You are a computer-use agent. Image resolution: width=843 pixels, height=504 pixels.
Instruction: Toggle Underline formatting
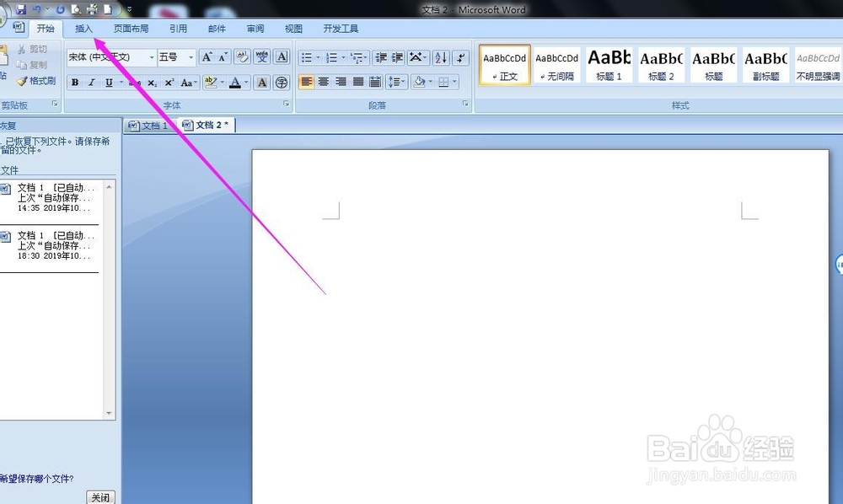[109, 83]
